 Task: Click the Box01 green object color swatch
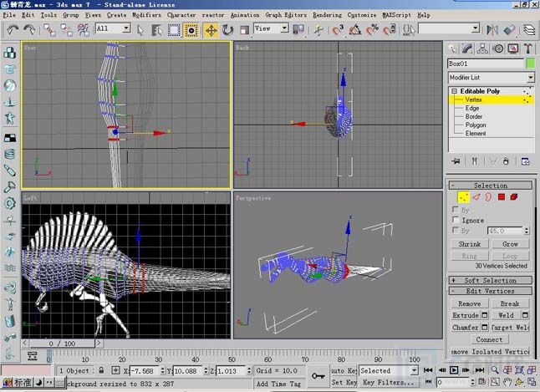tap(531, 64)
